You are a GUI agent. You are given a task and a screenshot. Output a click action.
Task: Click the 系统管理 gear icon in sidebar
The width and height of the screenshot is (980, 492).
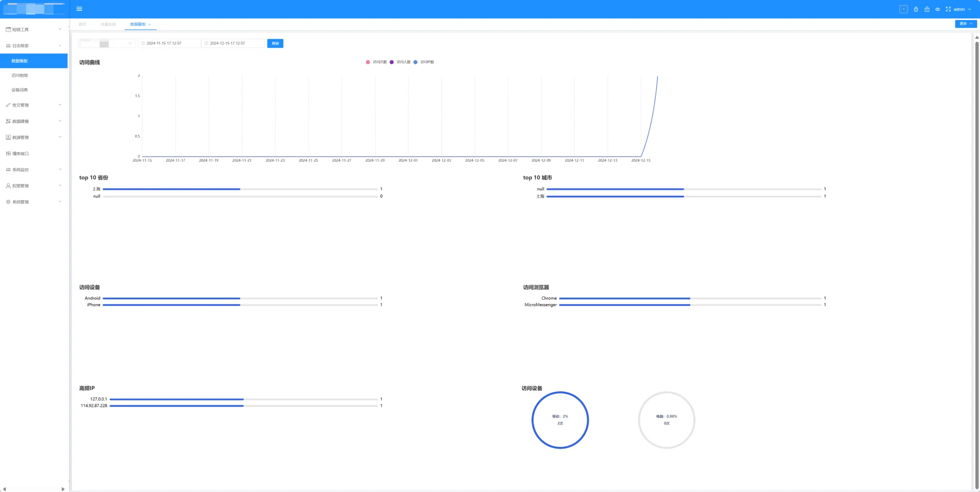click(8, 202)
